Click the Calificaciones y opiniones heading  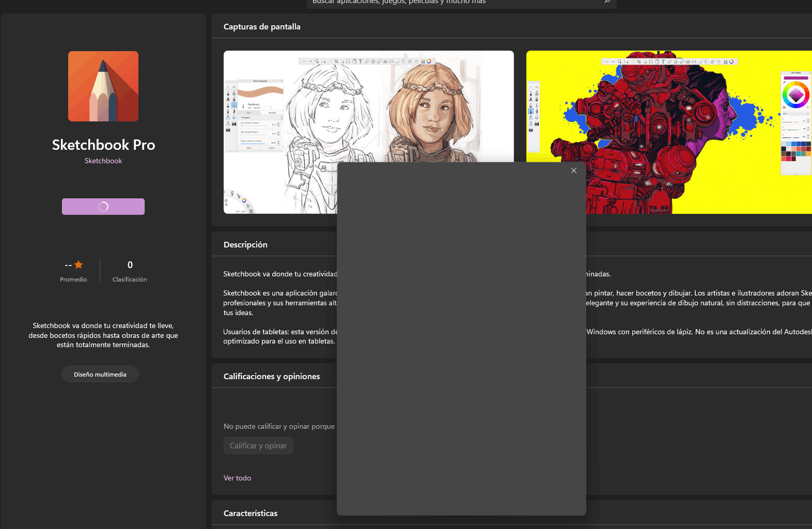(272, 377)
